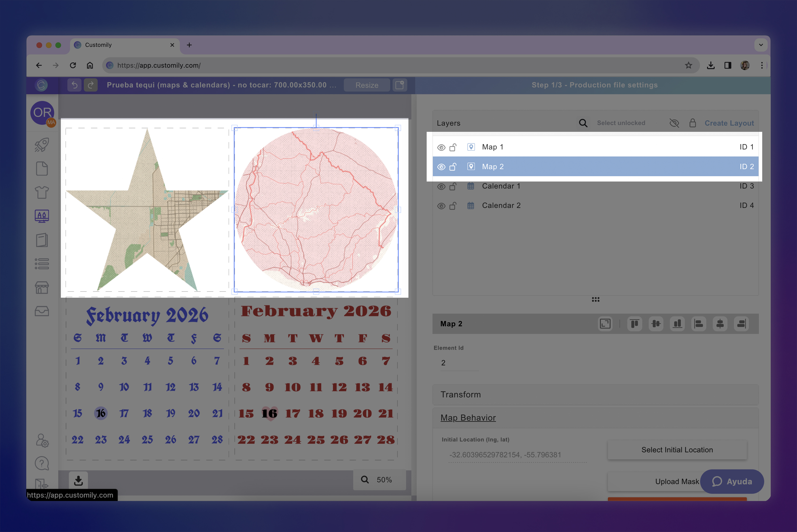Click the Select Initial Location button
Screen dimensions: 797x532
click(677, 450)
